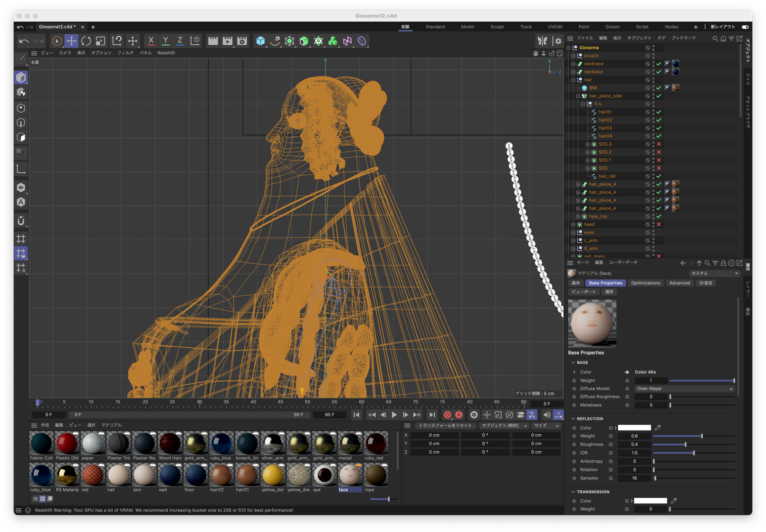Click the reset transform button
Image resolution: width=766 pixels, height=532 pixels.
445,426
